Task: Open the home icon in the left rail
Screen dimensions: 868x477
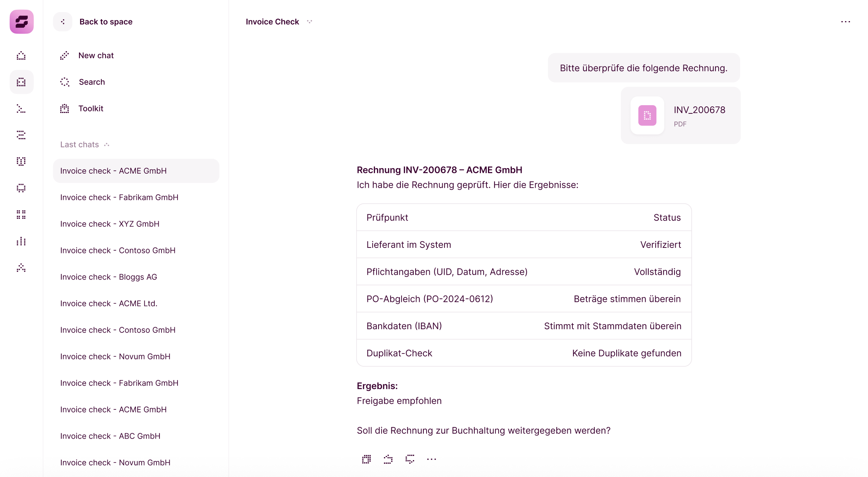Action: pyautogui.click(x=21, y=56)
